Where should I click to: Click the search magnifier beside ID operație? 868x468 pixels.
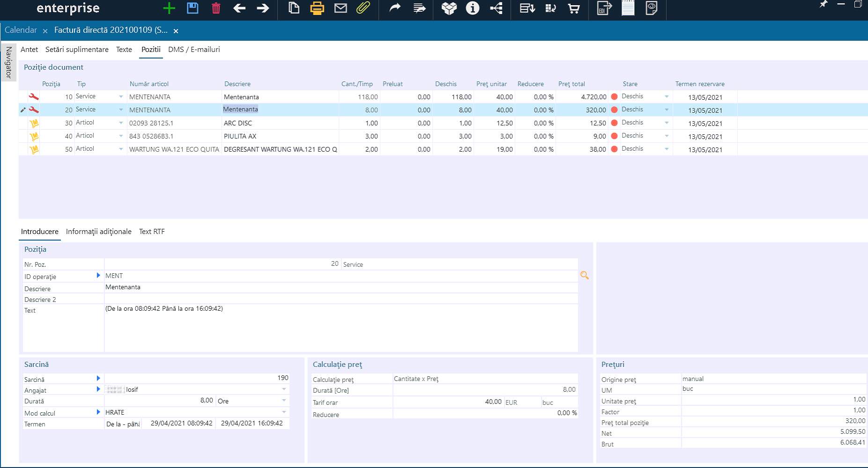(x=584, y=276)
